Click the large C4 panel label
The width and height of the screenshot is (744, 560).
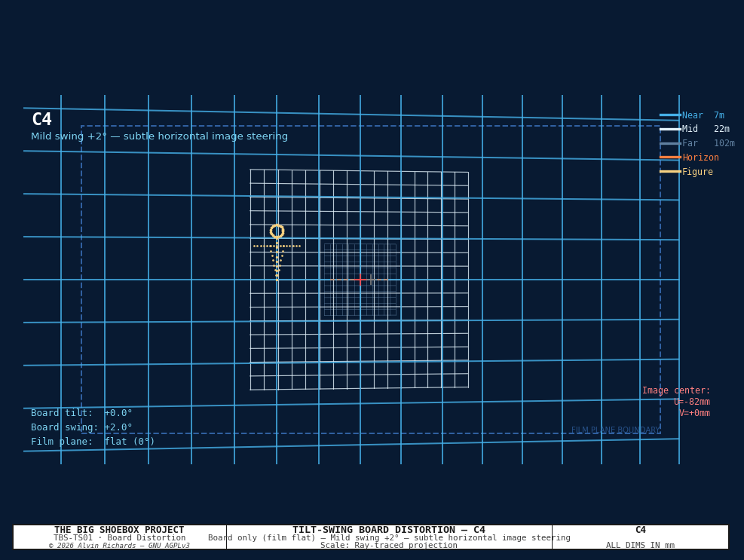[41, 119]
